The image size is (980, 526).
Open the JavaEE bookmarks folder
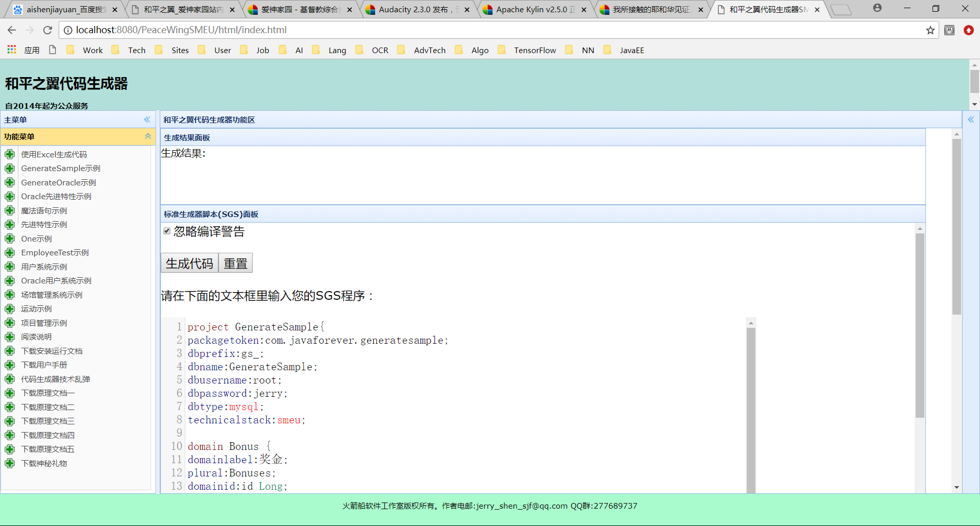(624, 50)
